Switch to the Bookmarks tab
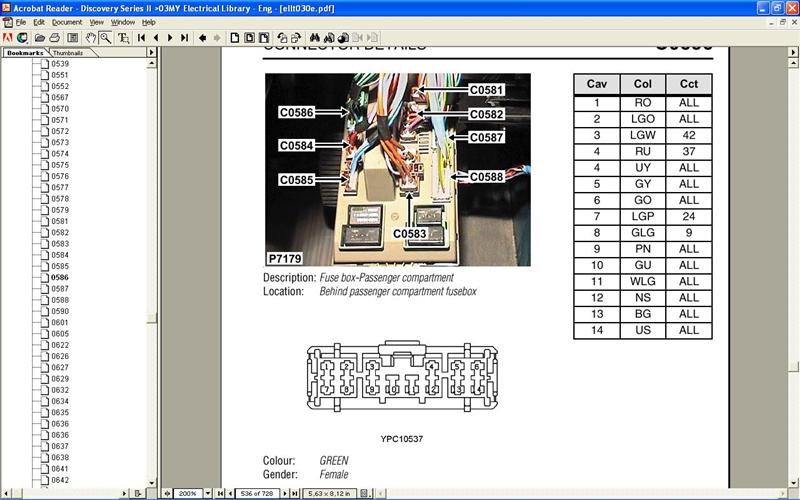Image resolution: width=800 pixels, height=500 pixels. [25, 53]
